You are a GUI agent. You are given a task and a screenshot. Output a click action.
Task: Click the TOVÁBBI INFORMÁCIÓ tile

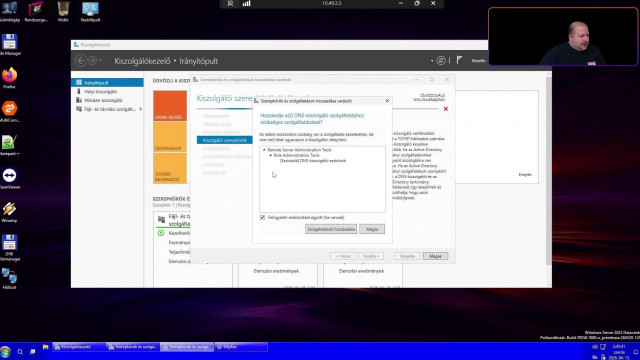(x=170, y=168)
